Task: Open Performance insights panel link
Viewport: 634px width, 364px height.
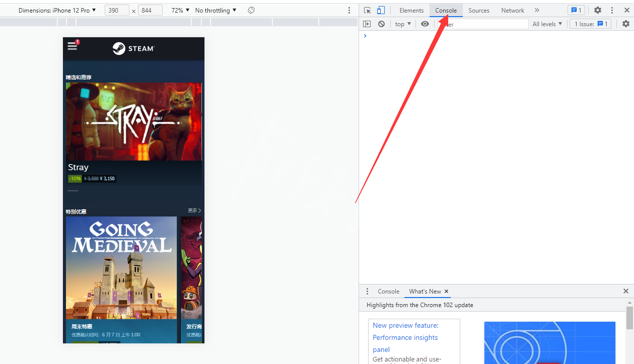Action: tap(405, 337)
